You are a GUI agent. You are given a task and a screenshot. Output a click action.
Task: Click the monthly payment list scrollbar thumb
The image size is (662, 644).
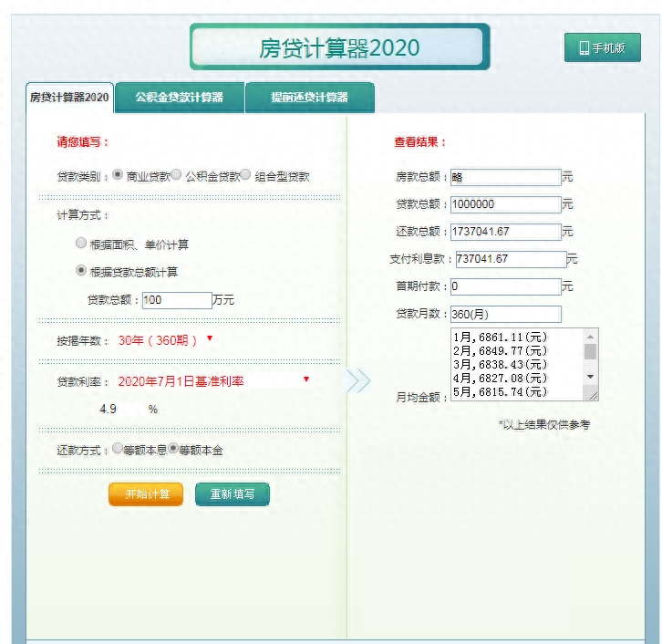pos(590,352)
